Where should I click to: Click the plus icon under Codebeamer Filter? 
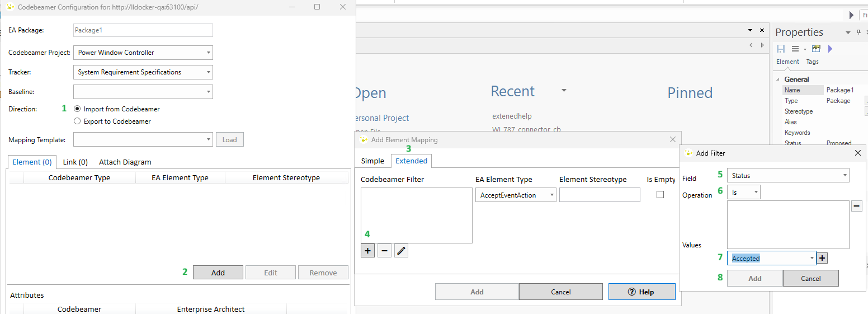(x=367, y=251)
